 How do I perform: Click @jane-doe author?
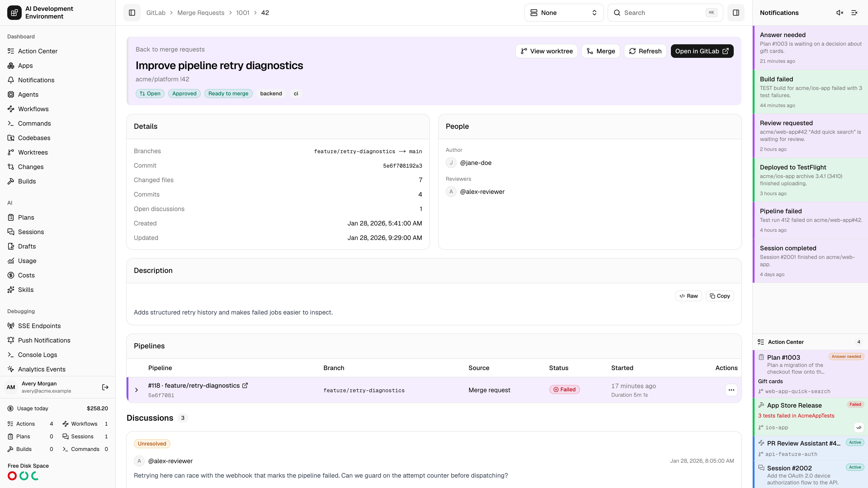[475, 163]
